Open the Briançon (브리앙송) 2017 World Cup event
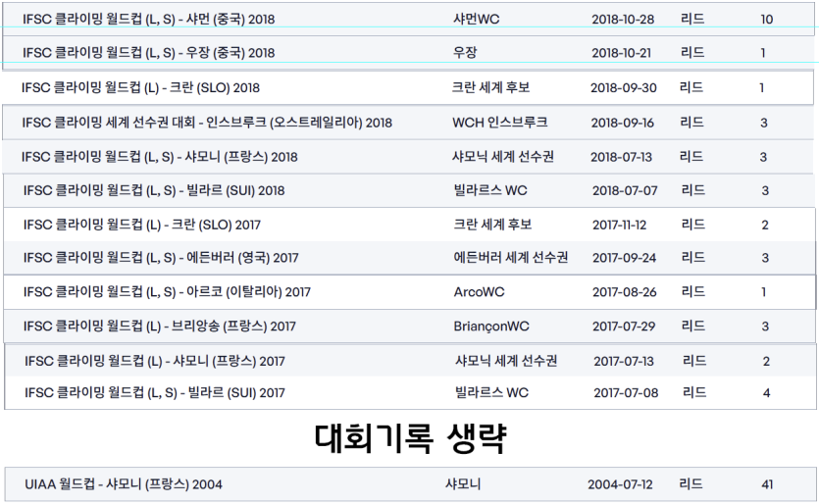The height and width of the screenshot is (504, 819). [160, 327]
